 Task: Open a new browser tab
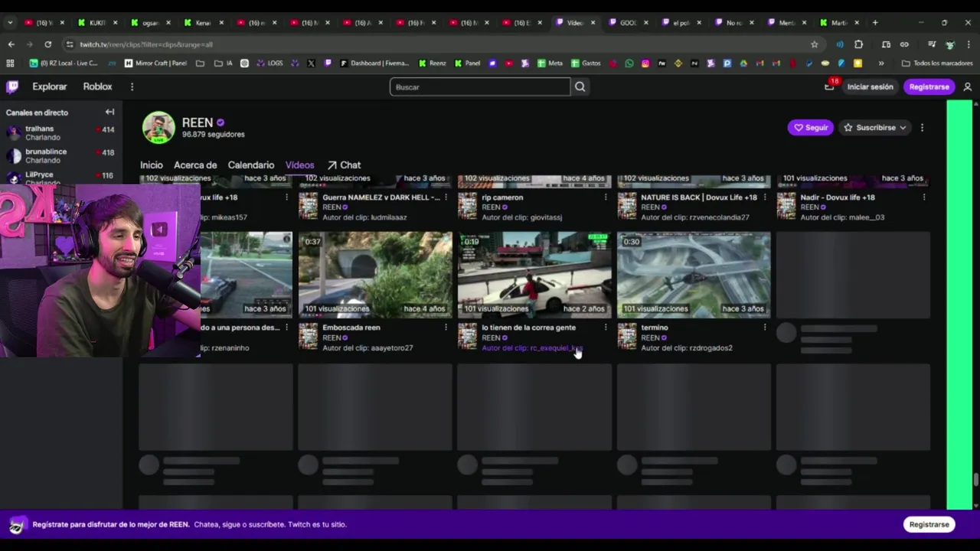coord(875,23)
